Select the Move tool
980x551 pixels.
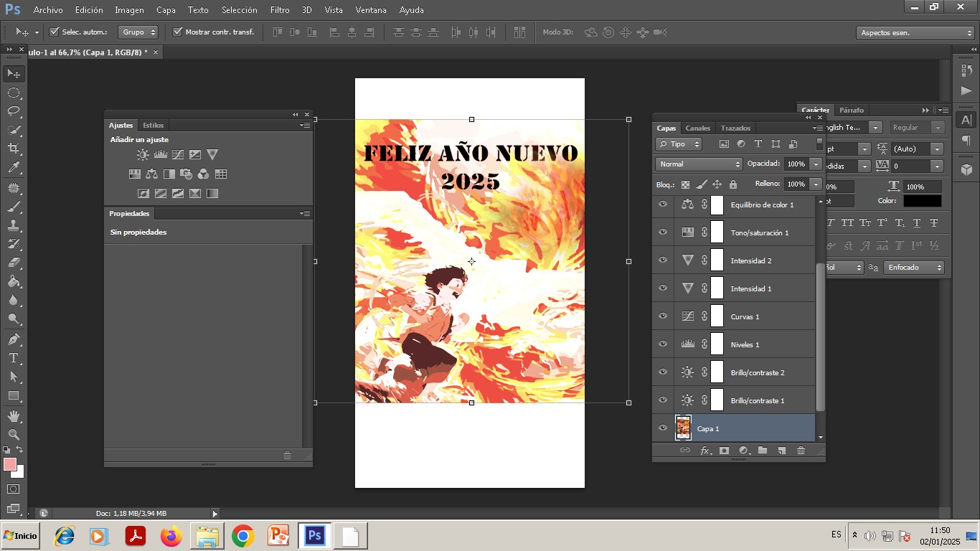click(x=14, y=73)
